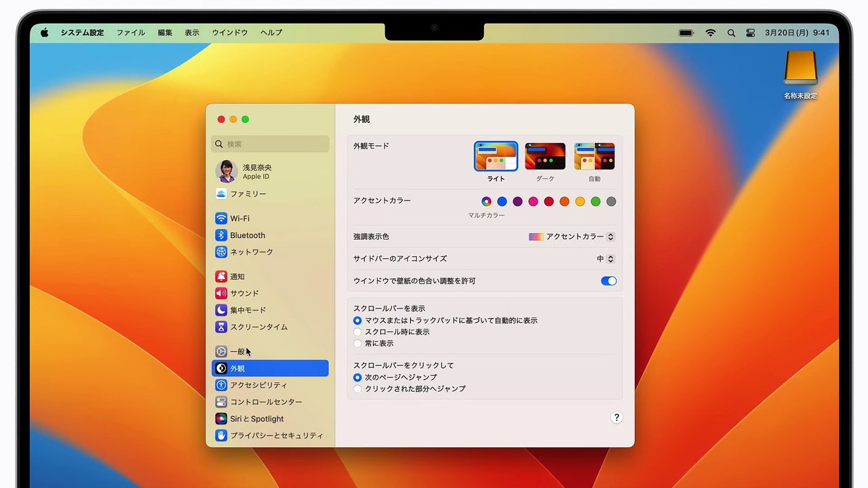This screenshot has height=488, width=868.
Task: Click the サウンド label in sidebar
Action: [x=245, y=293]
